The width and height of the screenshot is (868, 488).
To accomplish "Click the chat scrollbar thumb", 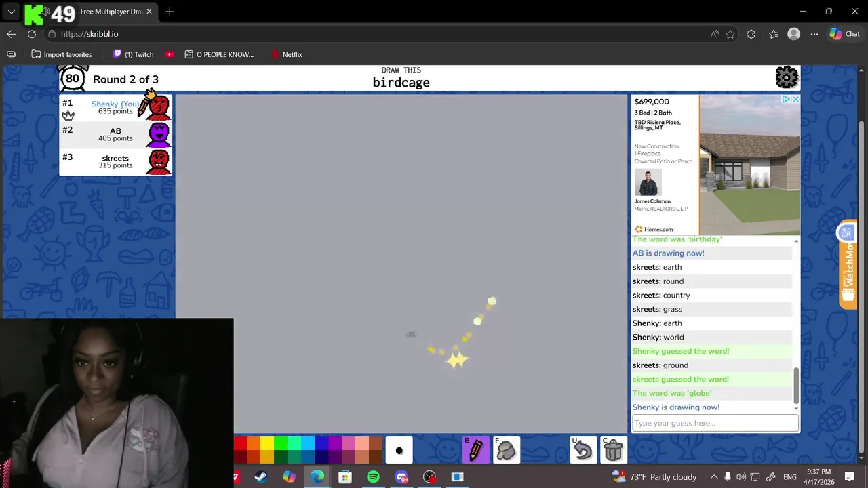I will point(796,385).
